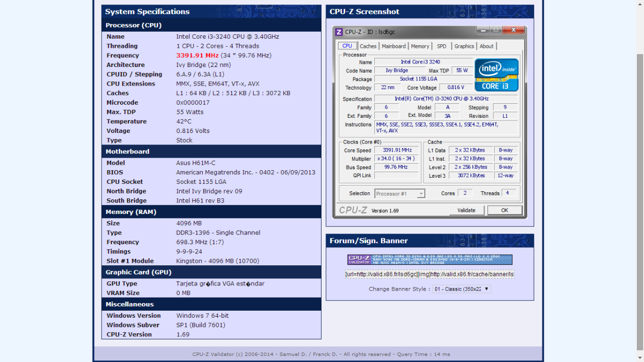Click the Socket 1155 LGA package field
Viewport: 644px width, 362px height.
pyautogui.click(x=423, y=79)
